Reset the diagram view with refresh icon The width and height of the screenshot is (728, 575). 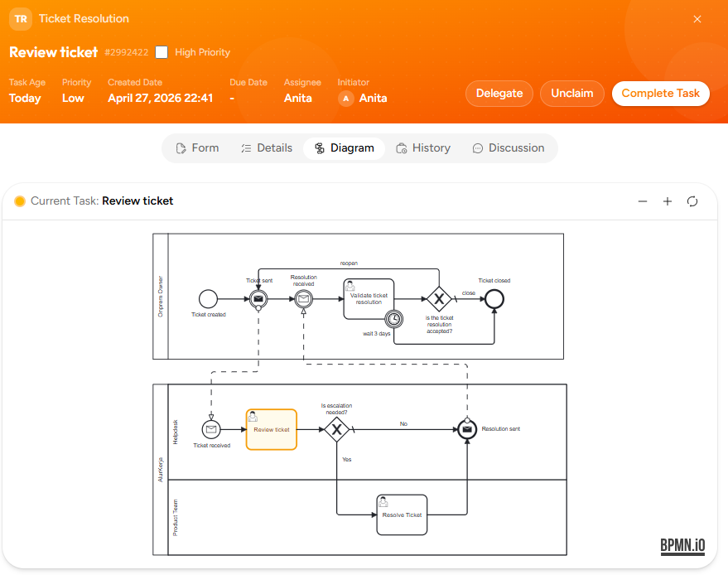point(692,201)
